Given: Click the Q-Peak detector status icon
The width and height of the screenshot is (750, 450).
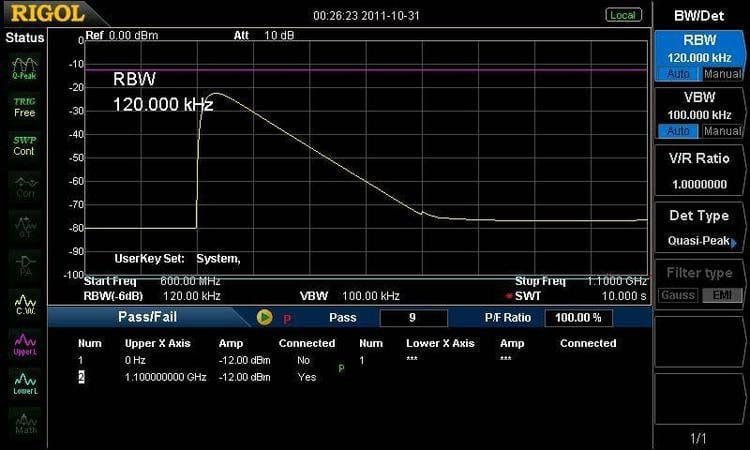Looking at the screenshot, I should pyautogui.click(x=24, y=67).
